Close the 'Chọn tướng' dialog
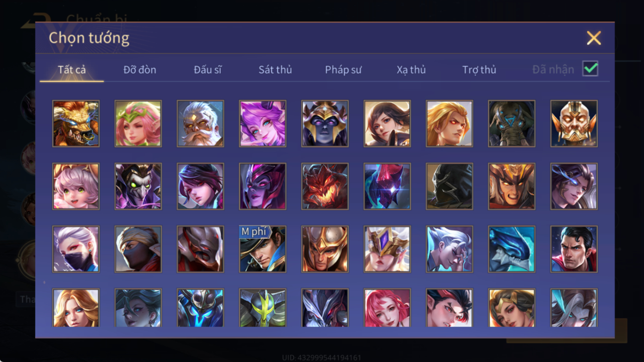Screen dimensions: 644x362 (594, 38)
